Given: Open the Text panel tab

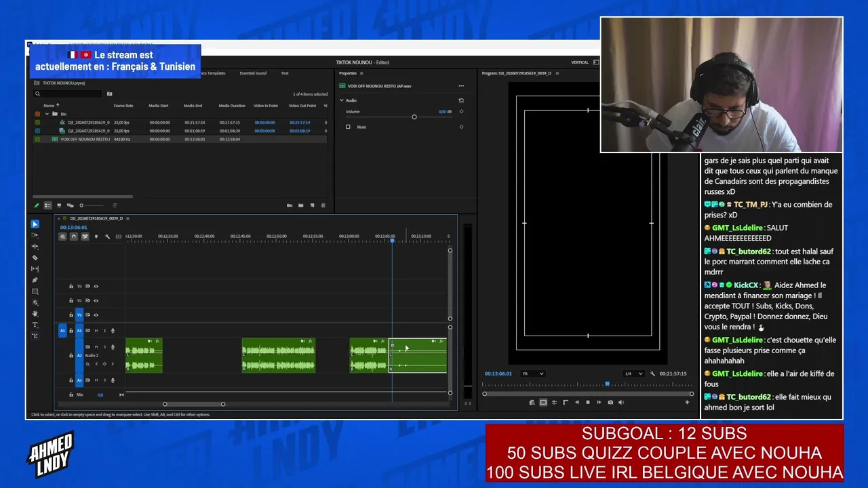Looking at the screenshot, I should (x=285, y=73).
